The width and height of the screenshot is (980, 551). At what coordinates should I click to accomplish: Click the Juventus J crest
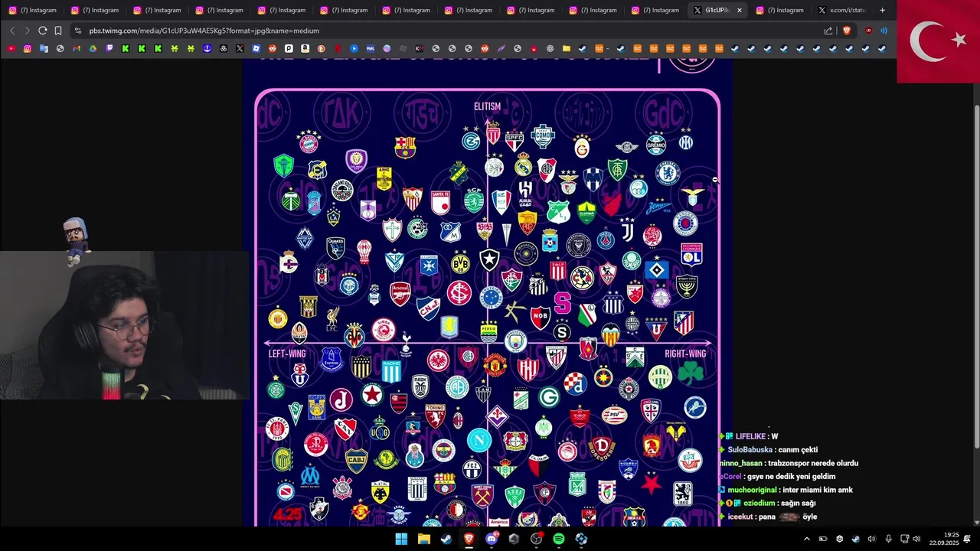coord(628,231)
